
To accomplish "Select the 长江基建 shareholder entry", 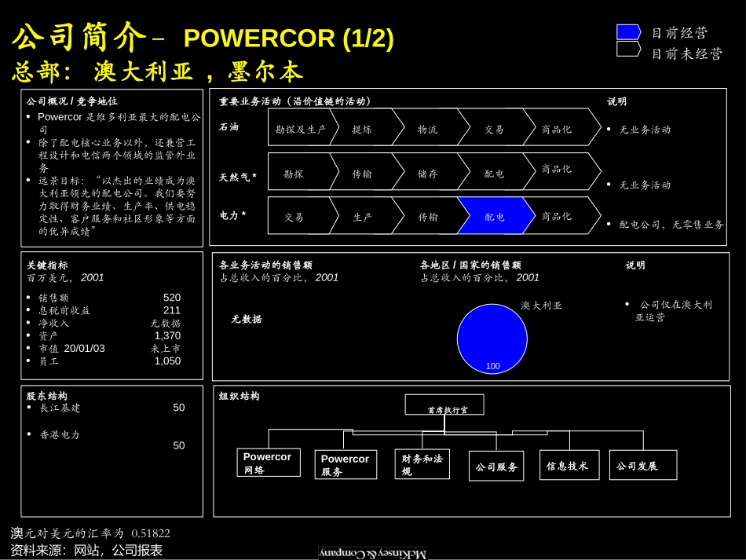I will coord(60,408).
